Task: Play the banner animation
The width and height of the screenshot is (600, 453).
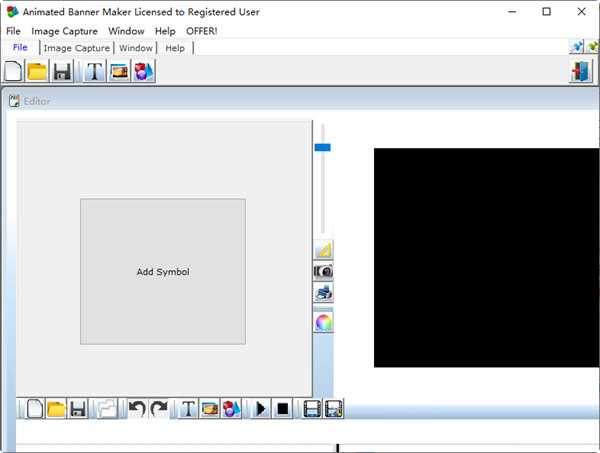Action: click(261, 409)
